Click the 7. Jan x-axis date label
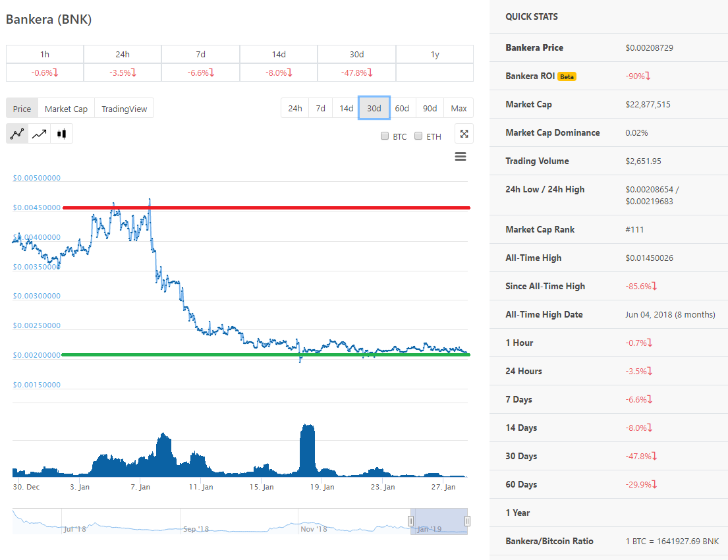The image size is (728, 560). [x=140, y=487]
